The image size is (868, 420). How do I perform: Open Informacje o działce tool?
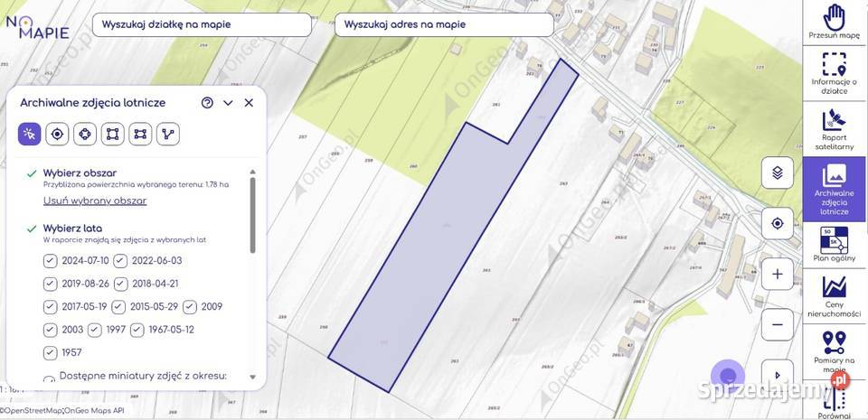(x=835, y=72)
